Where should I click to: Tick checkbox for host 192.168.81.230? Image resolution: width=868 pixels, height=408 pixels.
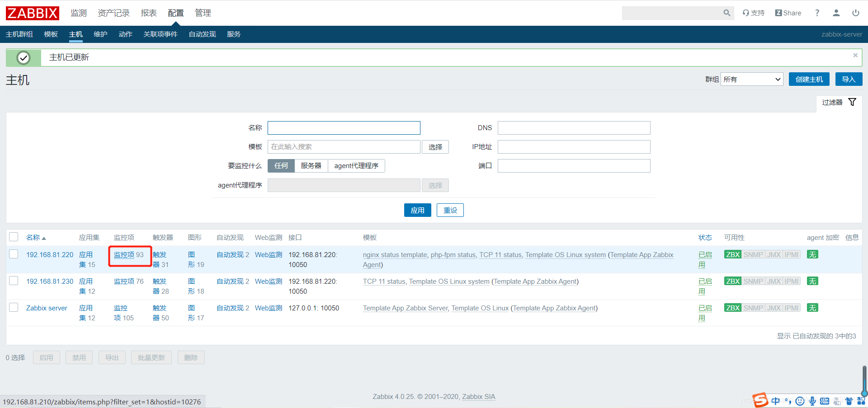pos(14,281)
